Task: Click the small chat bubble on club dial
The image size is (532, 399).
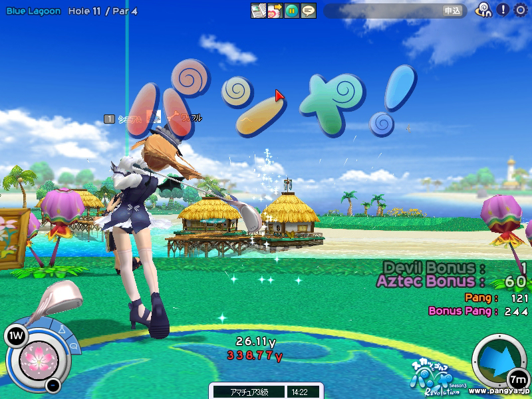Action: coord(74,346)
